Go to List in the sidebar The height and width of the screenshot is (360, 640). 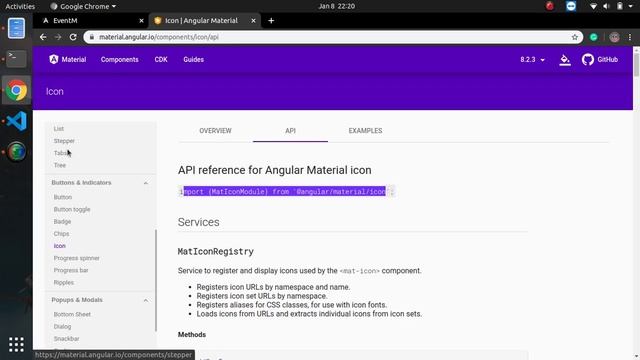[59, 129]
